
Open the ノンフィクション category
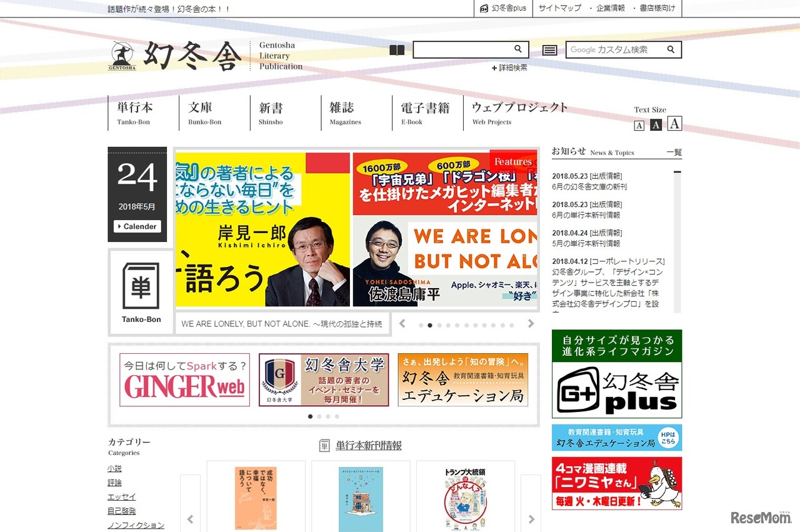coord(136,526)
